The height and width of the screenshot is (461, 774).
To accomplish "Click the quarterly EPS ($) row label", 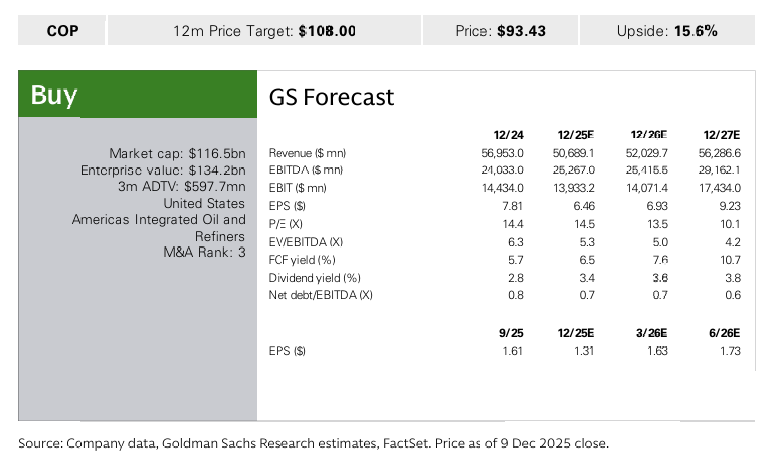I will click(x=287, y=350).
